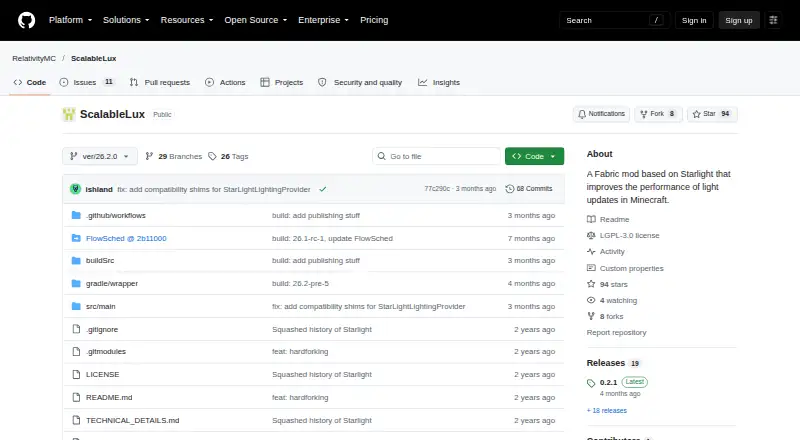Open ishland's commit author avatar
The width and height of the screenshot is (800, 440).
(x=76, y=189)
